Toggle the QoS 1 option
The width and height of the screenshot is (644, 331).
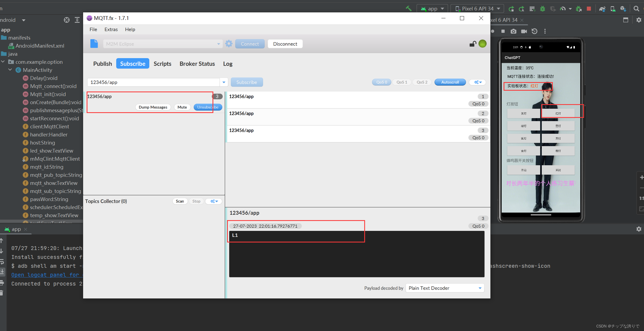(x=402, y=82)
